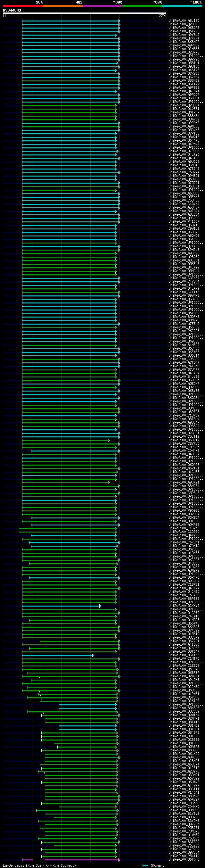Choose the UniRef100_B9GI80 entry
The width and height of the screenshot is (205, 868).
point(184,67)
